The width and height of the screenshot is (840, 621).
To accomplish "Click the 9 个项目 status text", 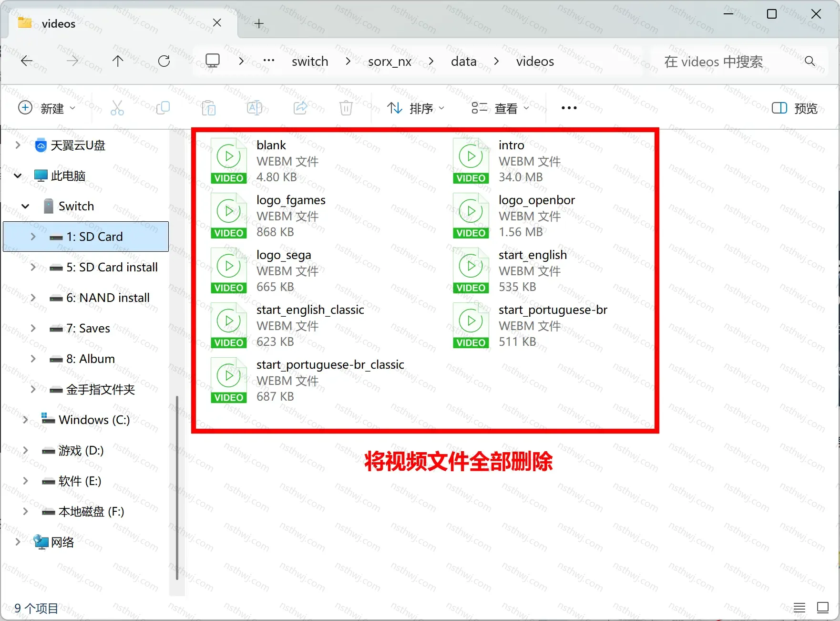I will coord(36,608).
